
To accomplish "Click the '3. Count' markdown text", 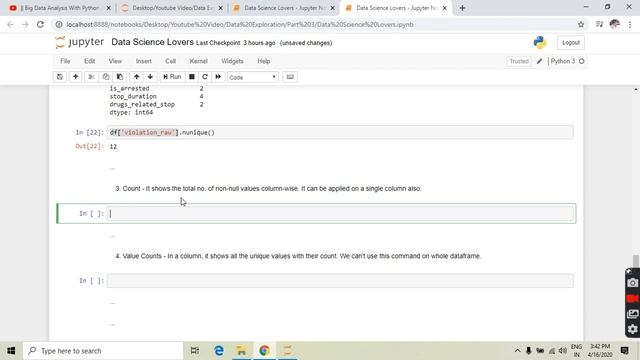I will pos(268,189).
